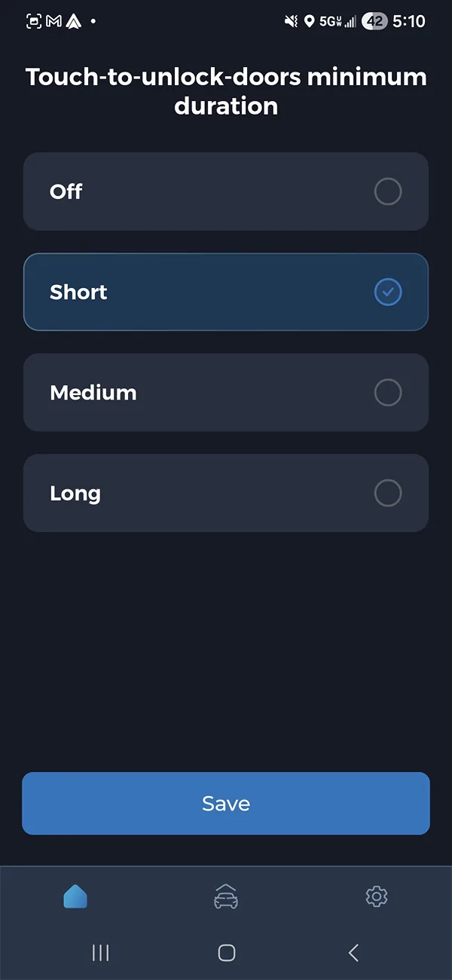Choose the Medium duration radio button

pos(388,392)
